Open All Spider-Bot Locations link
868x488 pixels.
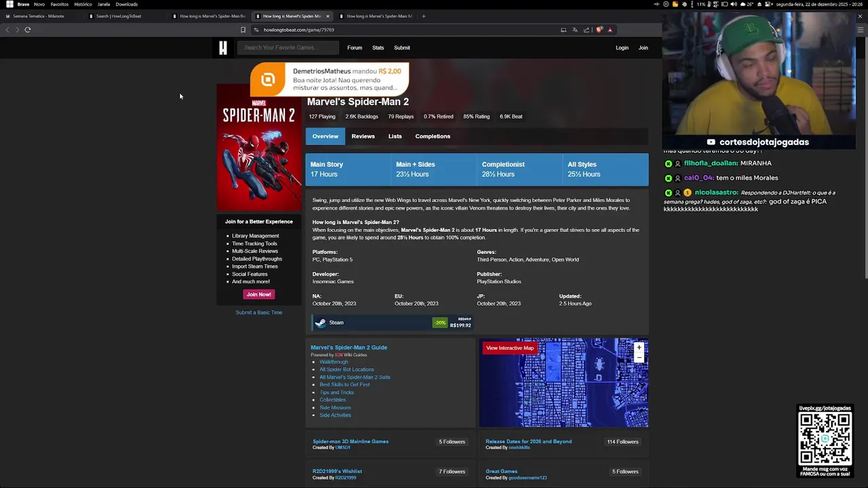[x=347, y=369]
